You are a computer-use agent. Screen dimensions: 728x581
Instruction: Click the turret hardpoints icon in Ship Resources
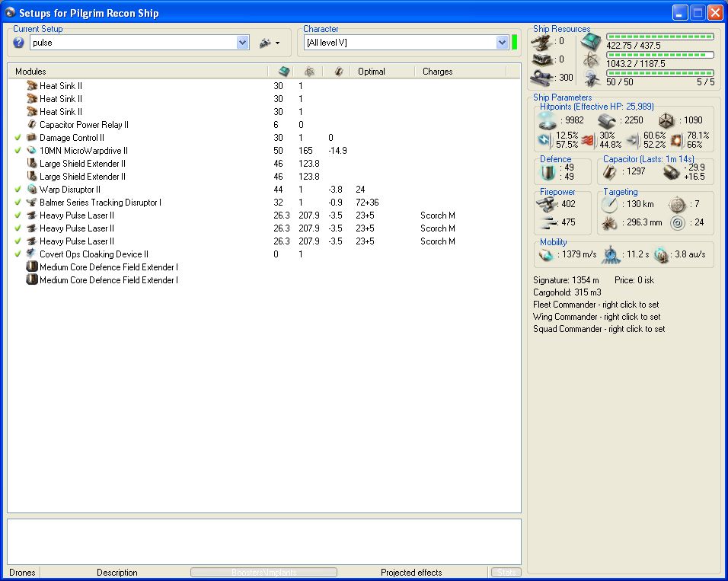tap(541, 43)
